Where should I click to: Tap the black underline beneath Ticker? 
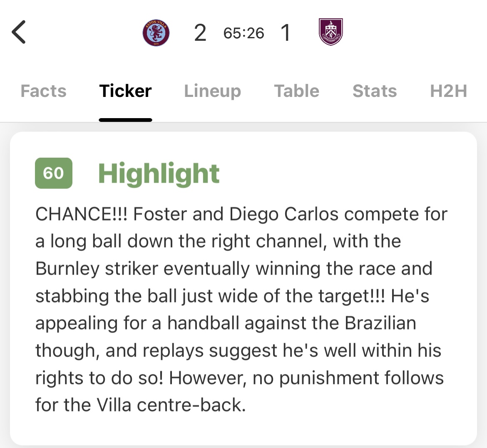point(125,120)
